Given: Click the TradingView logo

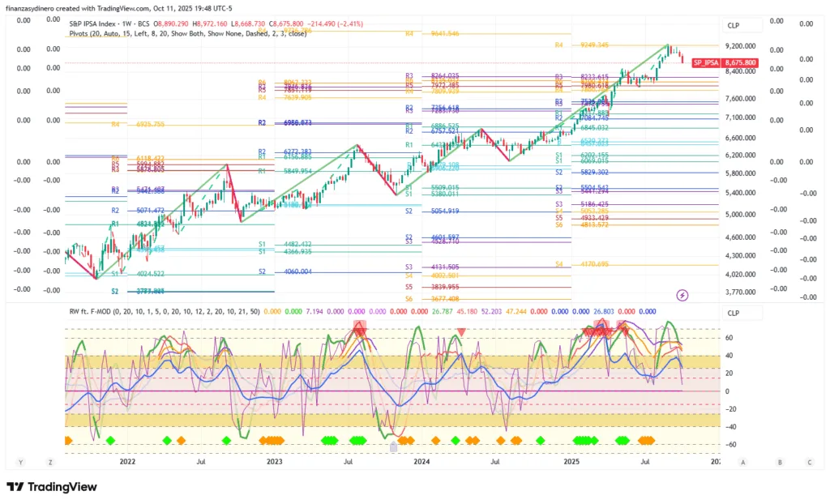Looking at the screenshot, I should click(x=52, y=487).
